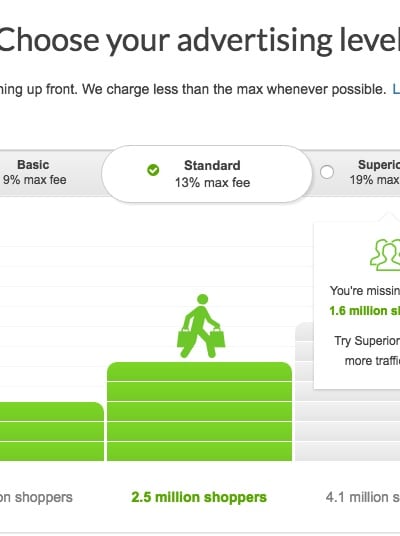Click the short green Basic shoppers bar
Image resolution: width=400 pixels, height=536 pixels.
(51, 431)
